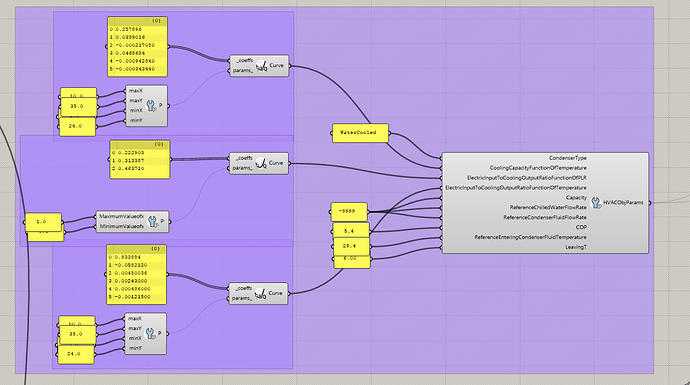
Task: Select row 0.933884 in the coefficient panel
Action: pos(136,257)
